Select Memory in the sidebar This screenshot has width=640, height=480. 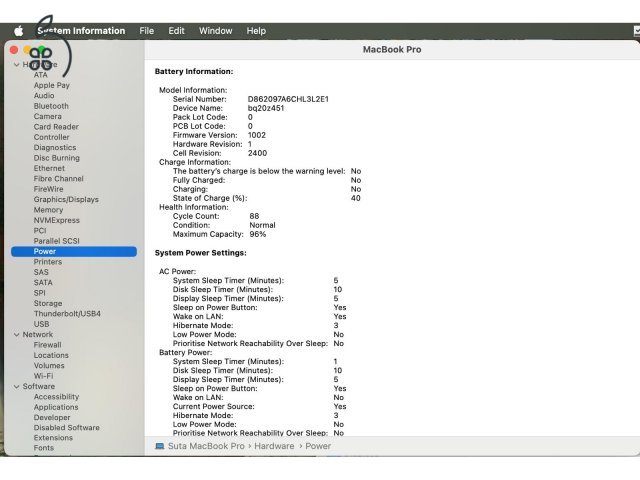point(48,210)
